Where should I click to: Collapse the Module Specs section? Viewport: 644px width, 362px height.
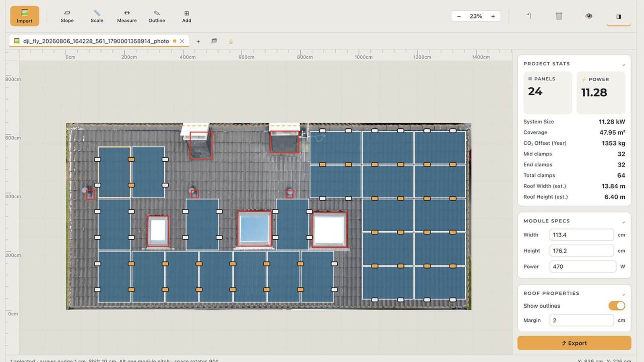(623, 222)
